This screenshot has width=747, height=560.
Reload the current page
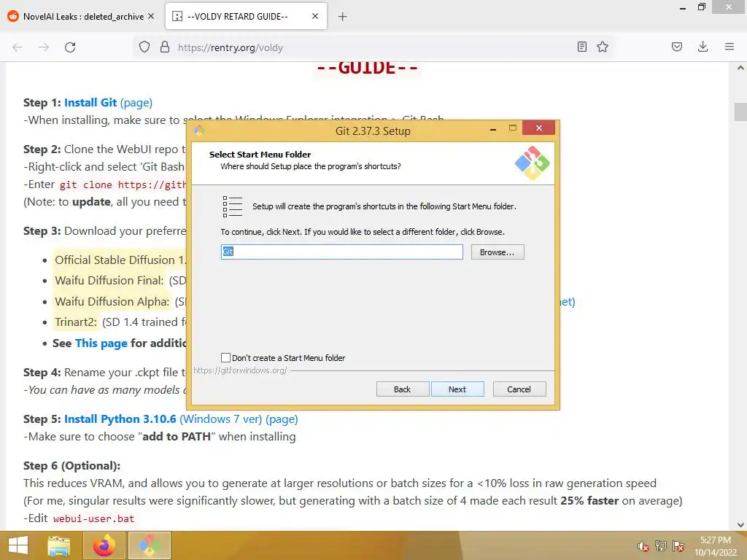70,47
